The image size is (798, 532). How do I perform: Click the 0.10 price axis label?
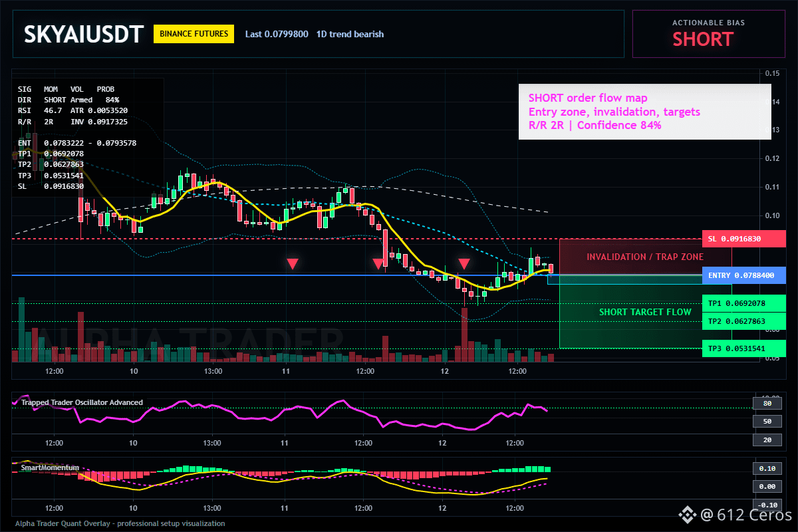coord(771,215)
